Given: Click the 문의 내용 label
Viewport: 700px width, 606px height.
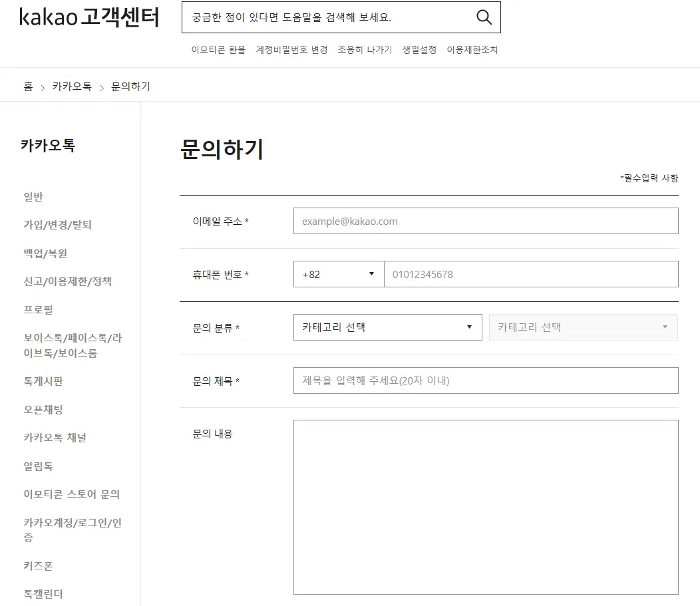Looking at the screenshot, I should click(212, 434).
